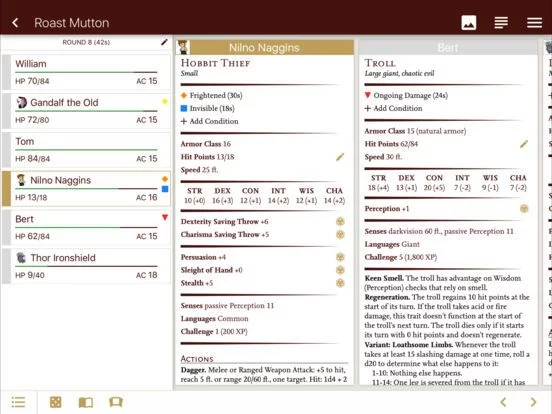Screen dimensions: 552x414
Task: Click Bert's health bar in list
Action: [86, 227]
